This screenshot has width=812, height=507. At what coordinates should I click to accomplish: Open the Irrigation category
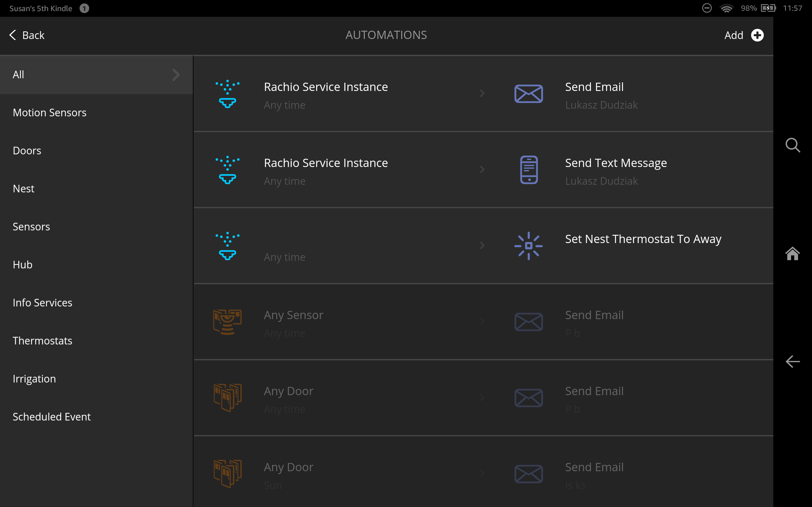pos(34,379)
